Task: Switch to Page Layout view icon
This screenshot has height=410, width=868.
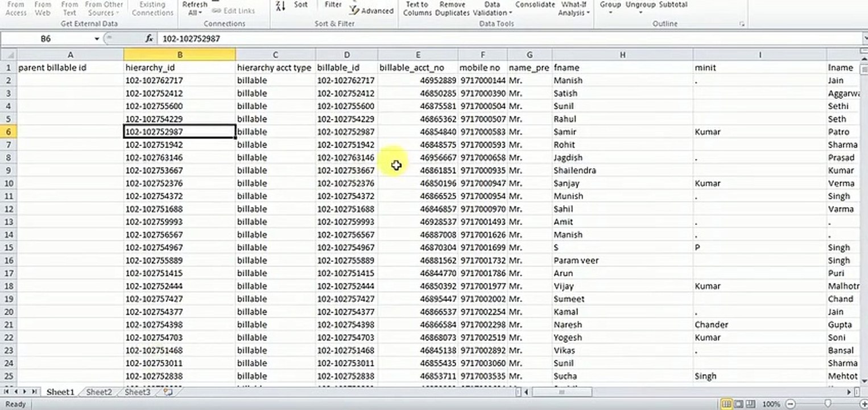Action: pos(738,404)
